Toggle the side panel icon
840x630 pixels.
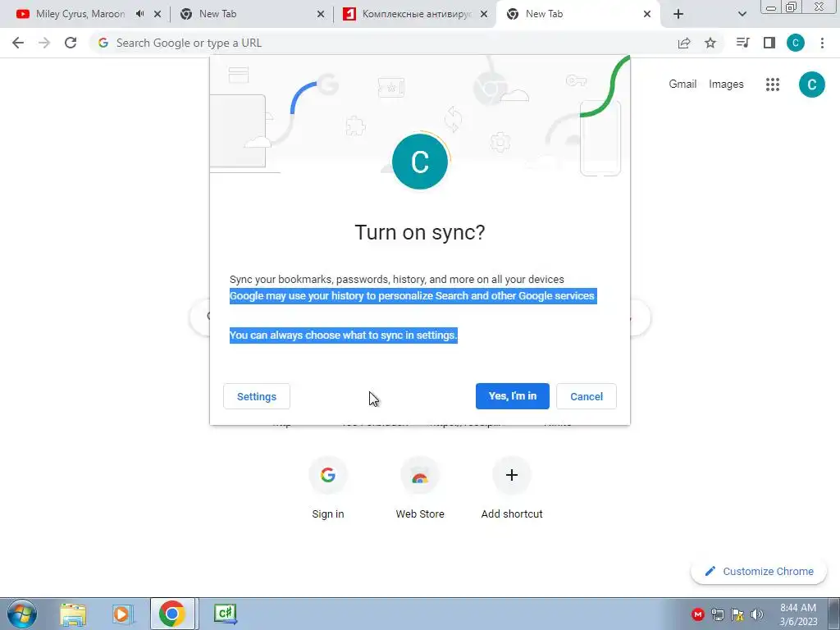(769, 43)
